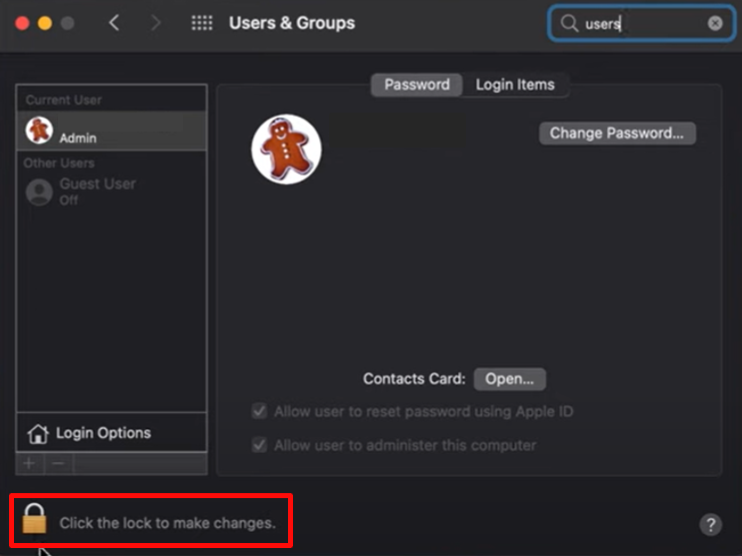Viewport: 742px width, 556px height.
Task: Go forward with the right chevron
Action: [x=155, y=23]
